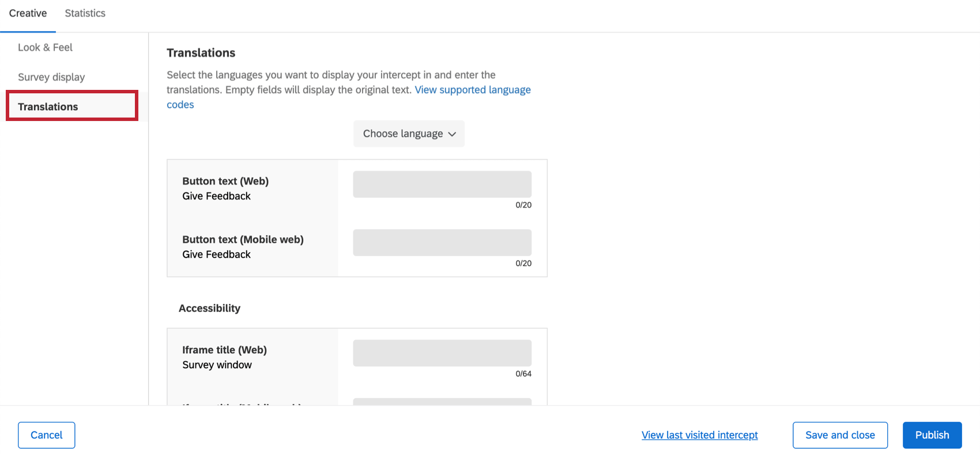Open View last visited intercept link
The width and height of the screenshot is (980, 454).
[x=700, y=435]
